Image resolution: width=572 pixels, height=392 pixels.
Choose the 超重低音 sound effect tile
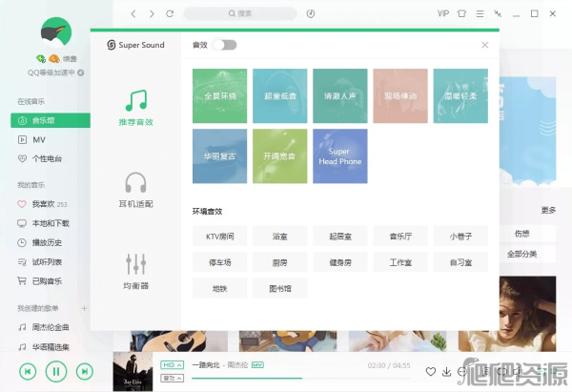tap(279, 96)
